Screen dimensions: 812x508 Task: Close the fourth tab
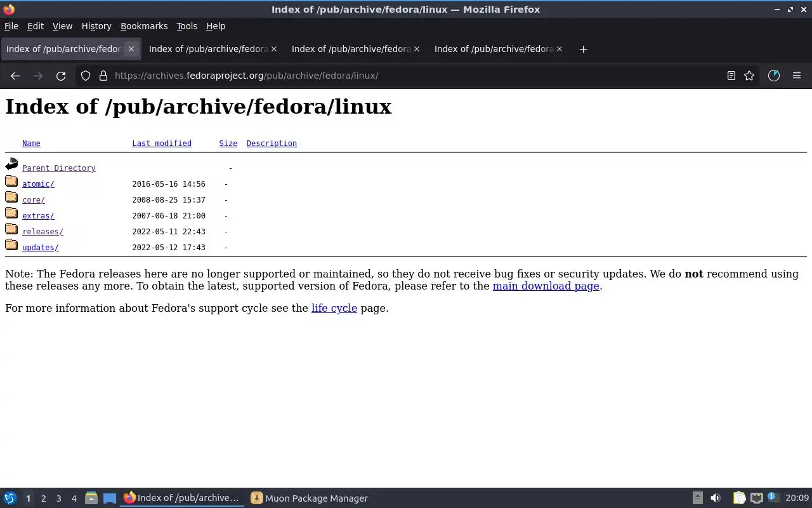tap(560, 49)
